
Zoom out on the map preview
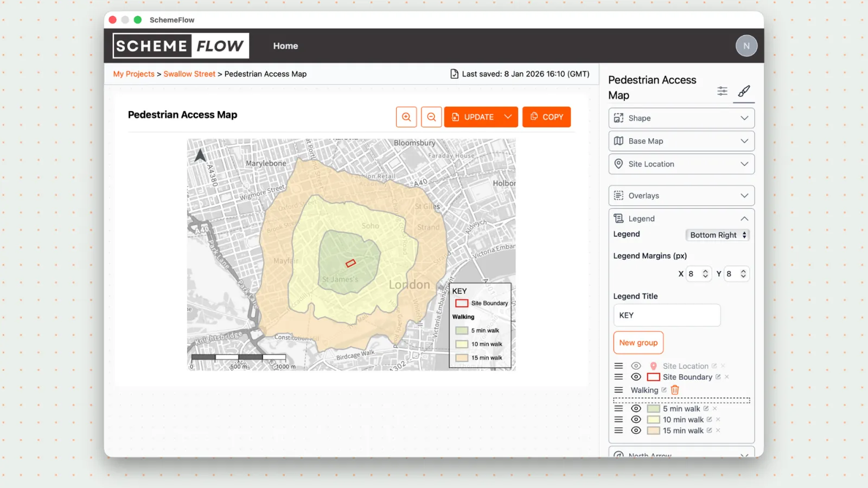431,117
